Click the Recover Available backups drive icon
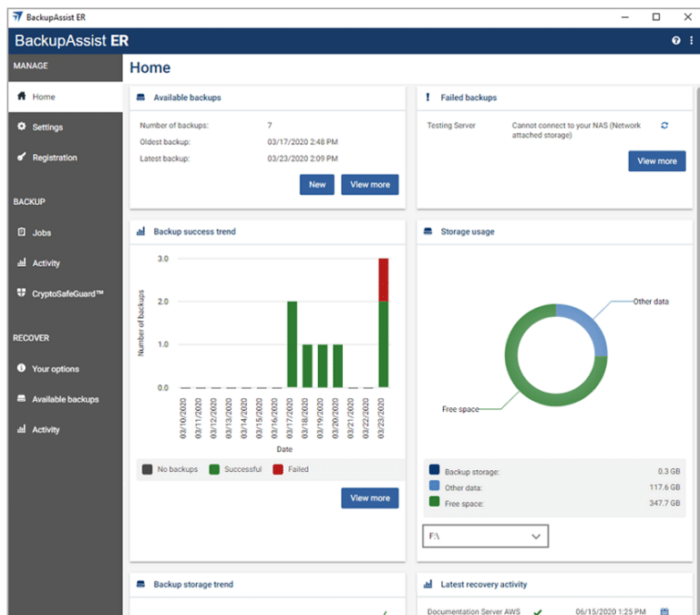The width and height of the screenshot is (700, 615). click(21, 398)
